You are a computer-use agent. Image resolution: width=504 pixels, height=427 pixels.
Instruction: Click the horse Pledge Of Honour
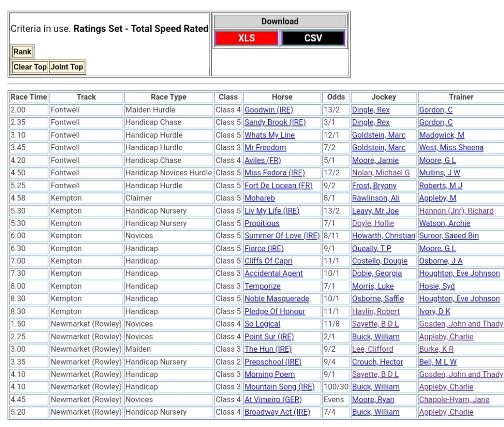pos(275,311)
